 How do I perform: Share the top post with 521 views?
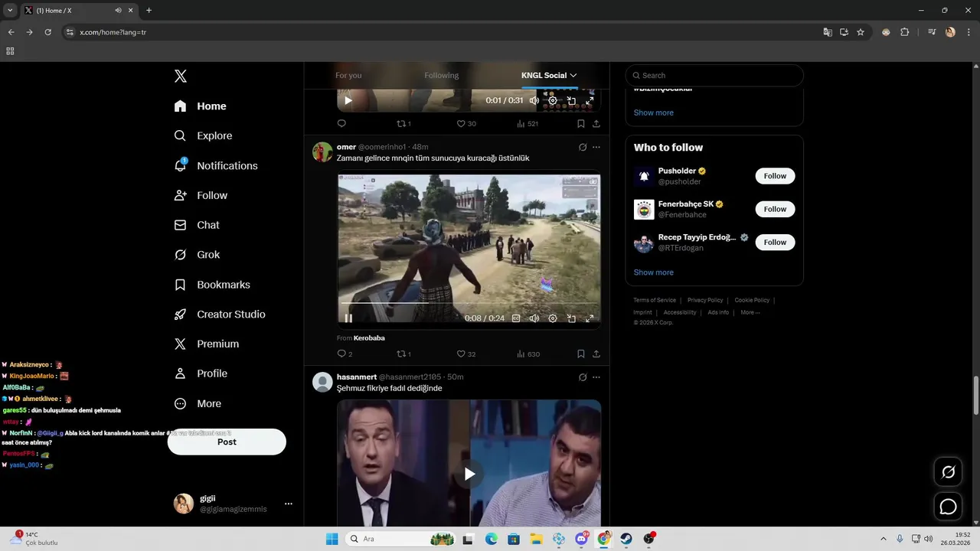(x=596, y=123)
